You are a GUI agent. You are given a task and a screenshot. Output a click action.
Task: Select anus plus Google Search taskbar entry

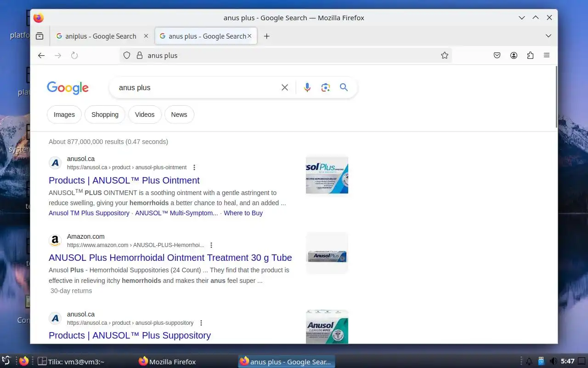pos(287,362)
